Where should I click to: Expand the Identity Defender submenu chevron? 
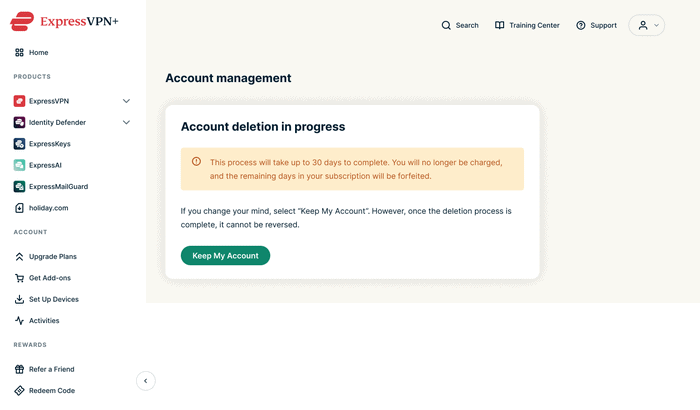click(x=126, y=122)
